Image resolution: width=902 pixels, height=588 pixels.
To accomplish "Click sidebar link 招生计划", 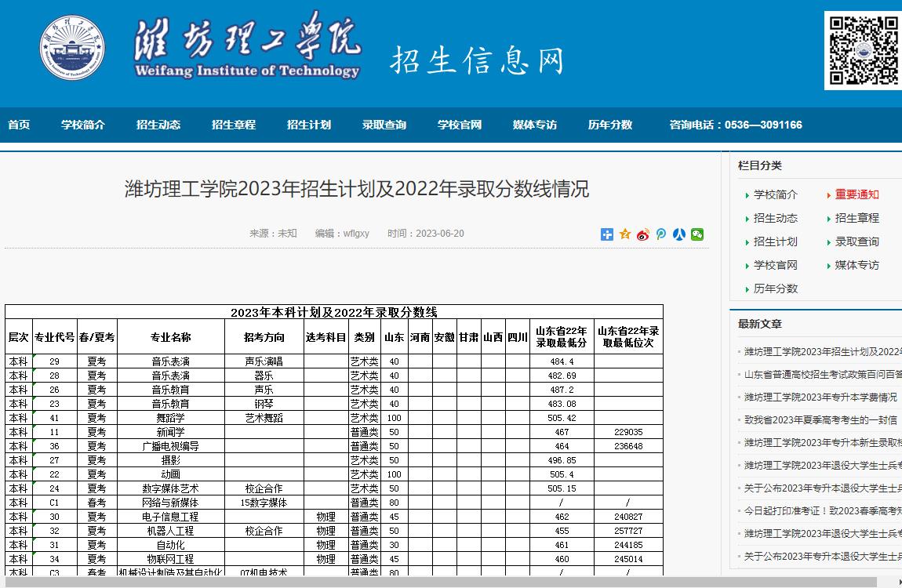I will [x=776, y=242].
